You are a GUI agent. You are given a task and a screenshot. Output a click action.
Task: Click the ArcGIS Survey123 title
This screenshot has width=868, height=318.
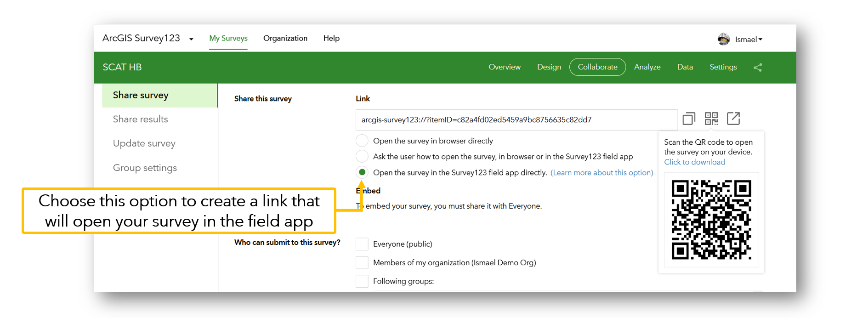point(141,38)
